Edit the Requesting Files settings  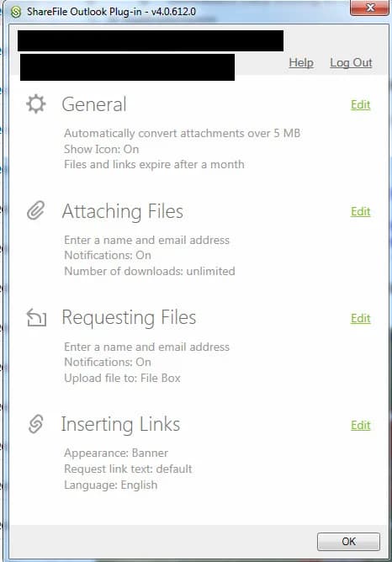tap(361, 318)
